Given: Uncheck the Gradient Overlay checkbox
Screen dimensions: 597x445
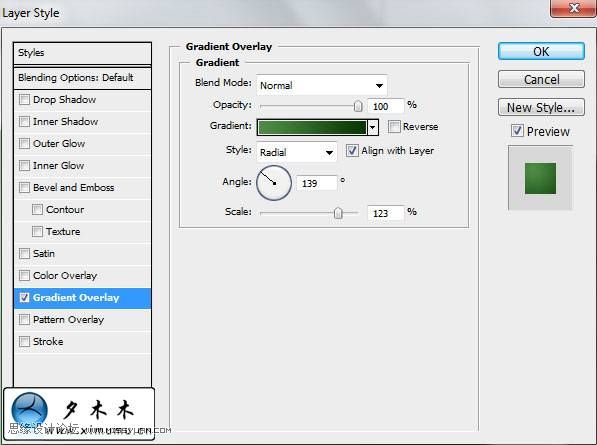Looking at the screenshot, I should coord(24,298).
